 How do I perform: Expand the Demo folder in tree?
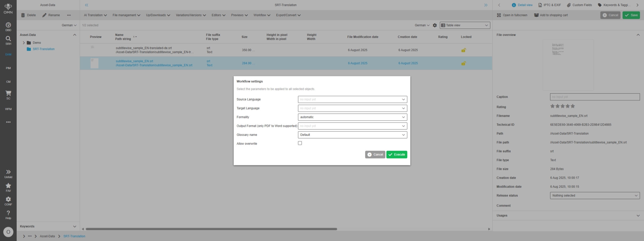click(x=24, y=43)
